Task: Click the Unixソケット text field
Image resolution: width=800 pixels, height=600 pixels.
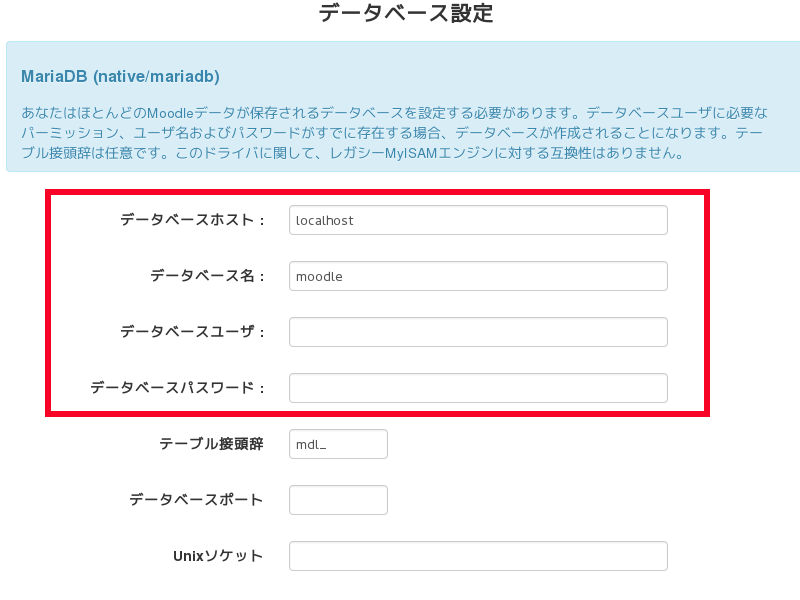Action: pos(478,556)
